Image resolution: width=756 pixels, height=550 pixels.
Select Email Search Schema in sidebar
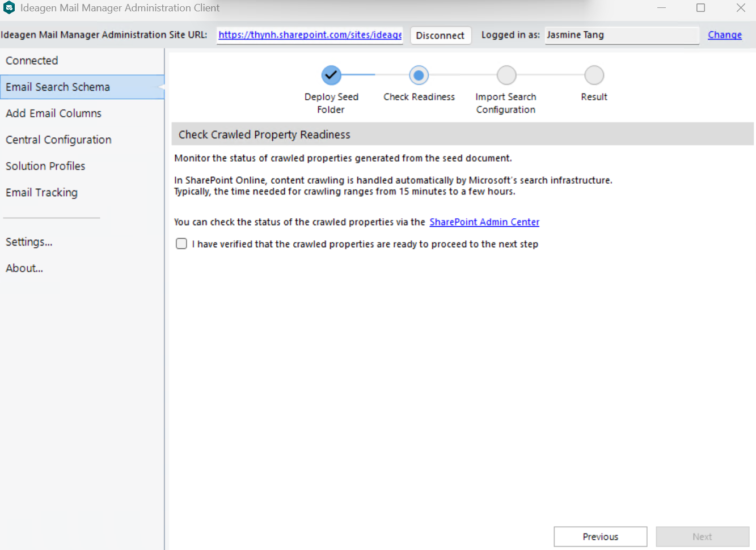(x=82, y=87)
